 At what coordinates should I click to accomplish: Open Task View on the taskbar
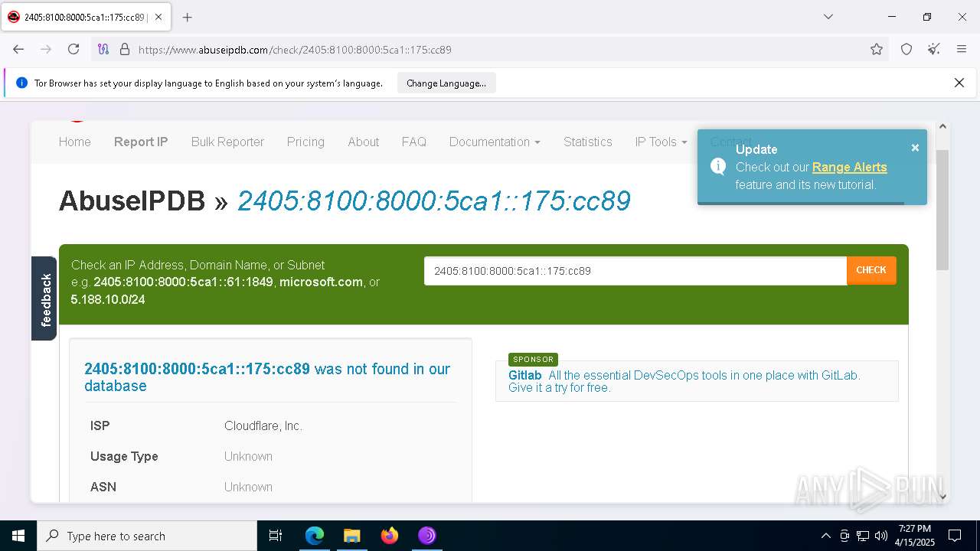click(x=276, y=536)
